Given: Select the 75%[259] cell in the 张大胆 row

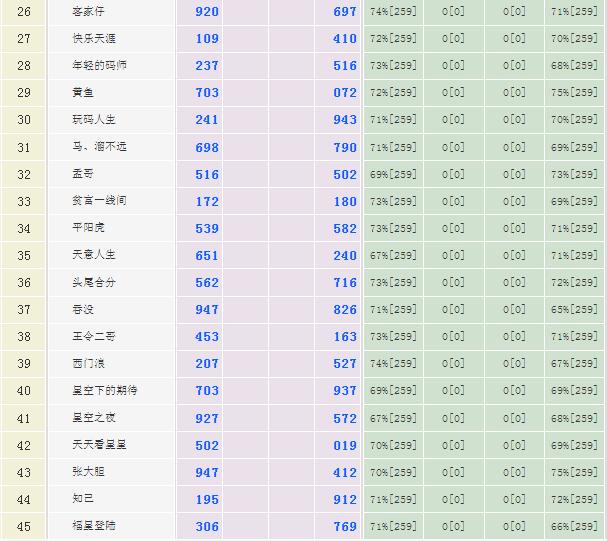Looking at the screenshot, I should point(575,472).
